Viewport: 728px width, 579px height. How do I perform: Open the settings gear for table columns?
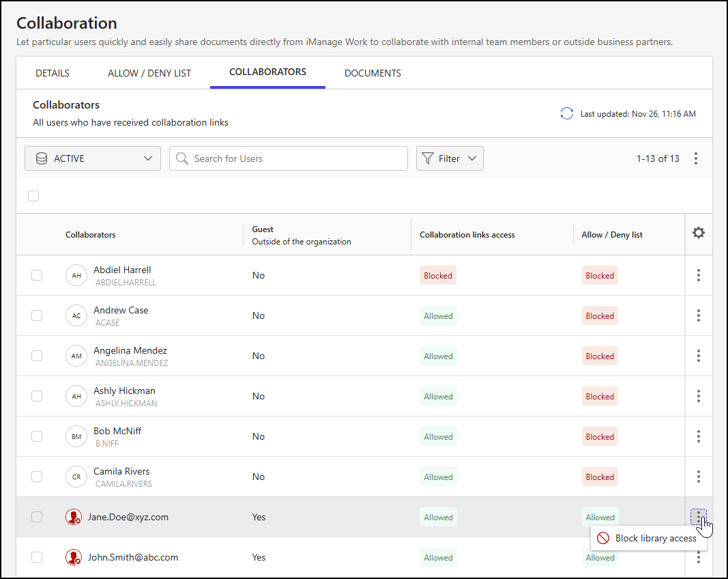[698, 232]
